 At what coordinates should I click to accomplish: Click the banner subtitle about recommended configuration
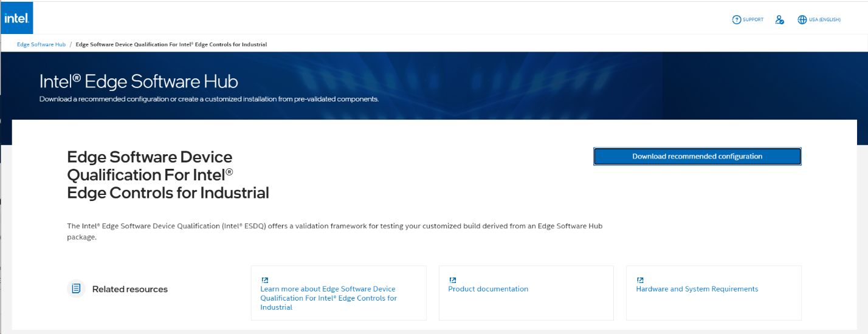click(209, 99)
